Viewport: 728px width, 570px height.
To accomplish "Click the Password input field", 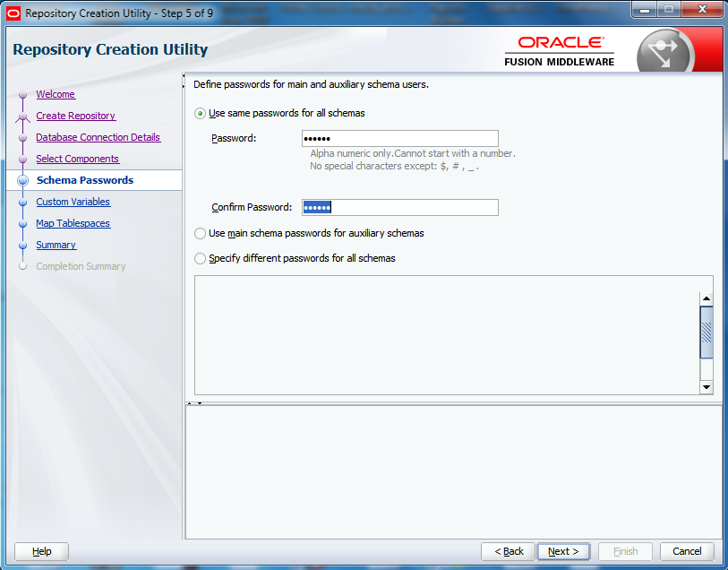I will 399,138.
